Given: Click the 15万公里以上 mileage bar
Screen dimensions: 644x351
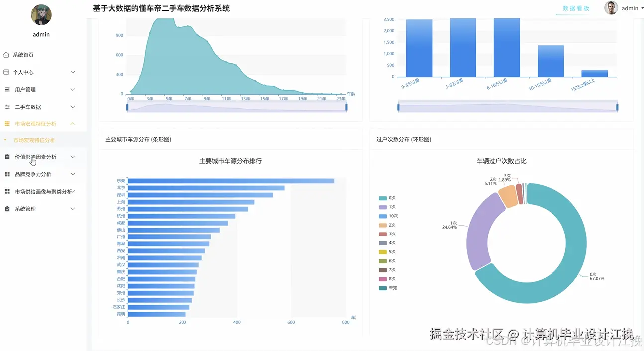Looking at the screenshot, I should 595,73.
